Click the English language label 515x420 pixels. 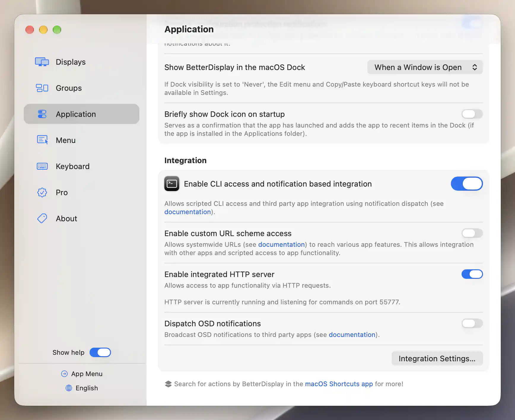87,388
